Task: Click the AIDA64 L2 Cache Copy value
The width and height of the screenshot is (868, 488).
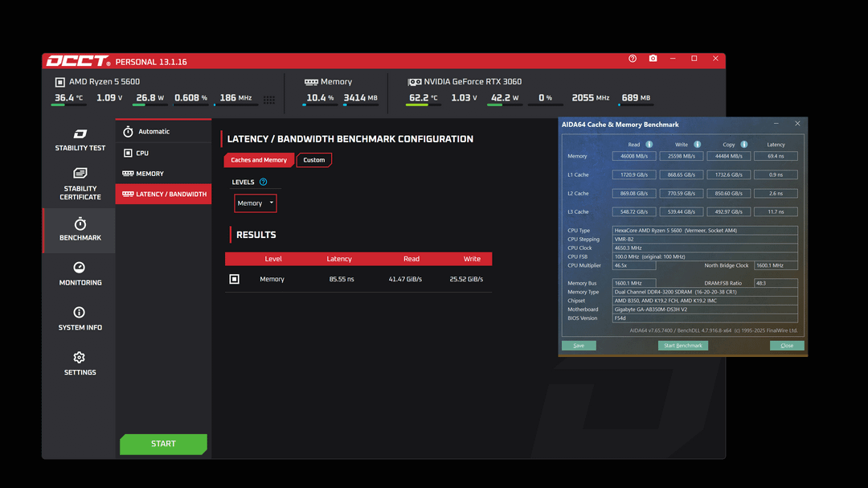Action: pyautogui.click(x=728, y=193)
